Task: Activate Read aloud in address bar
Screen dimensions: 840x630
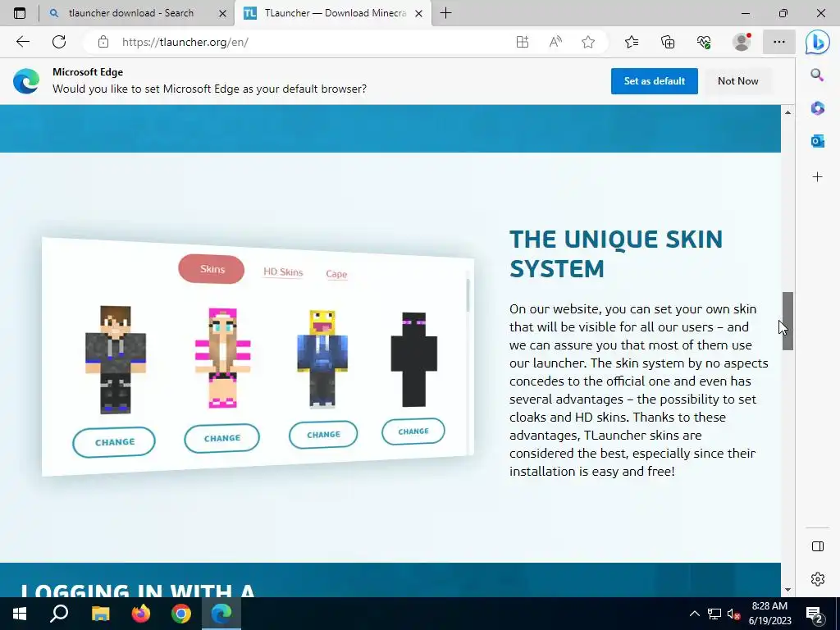Action: (x=555, y=42)
